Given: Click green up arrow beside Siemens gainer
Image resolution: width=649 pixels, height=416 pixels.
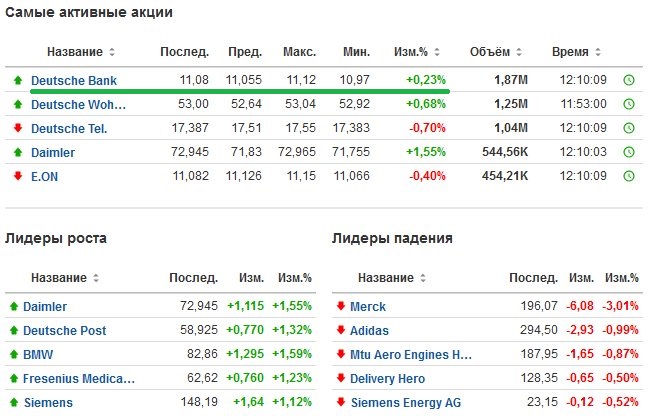Looking at the screenshot, I should [x=14, y=402].
